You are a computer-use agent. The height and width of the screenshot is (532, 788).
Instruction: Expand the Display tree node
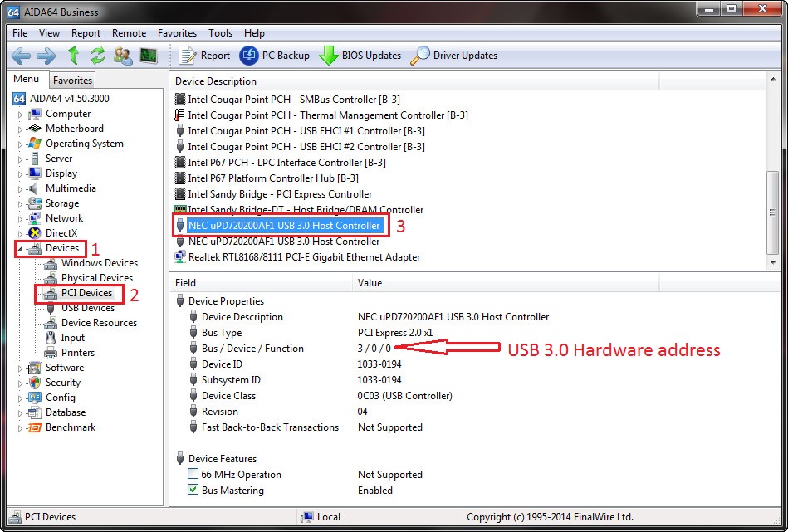[20, 175]
